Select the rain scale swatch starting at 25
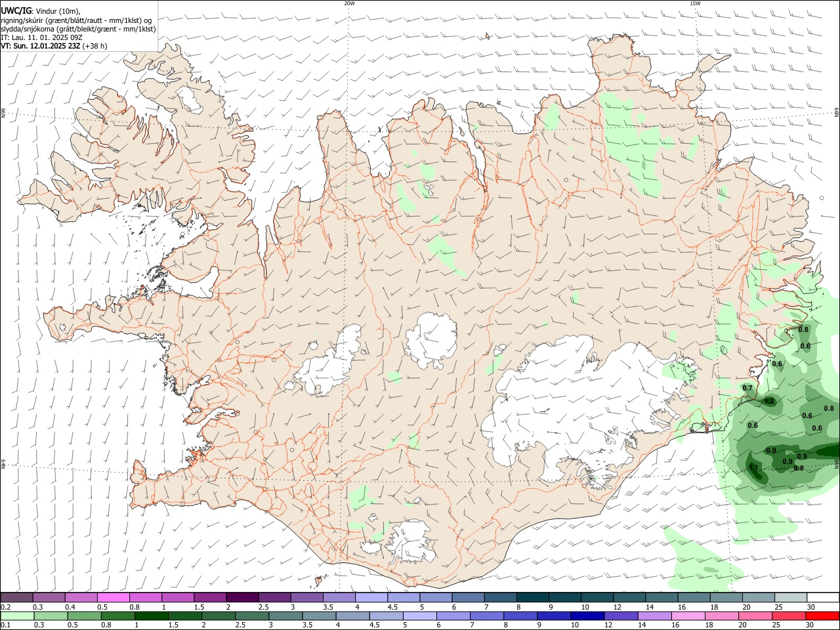This screenshot has width=840, height=630. click(x=787, y=616)
